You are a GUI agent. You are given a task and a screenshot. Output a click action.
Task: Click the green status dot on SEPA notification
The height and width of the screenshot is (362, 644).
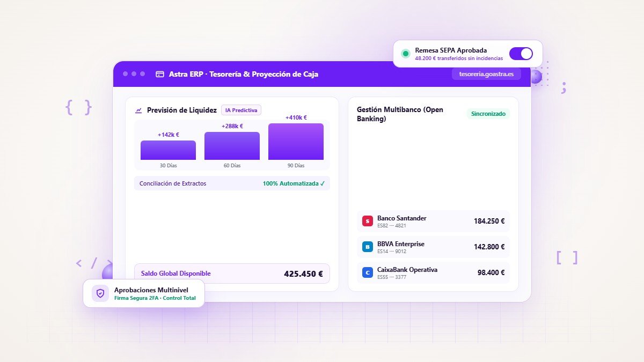406,54
